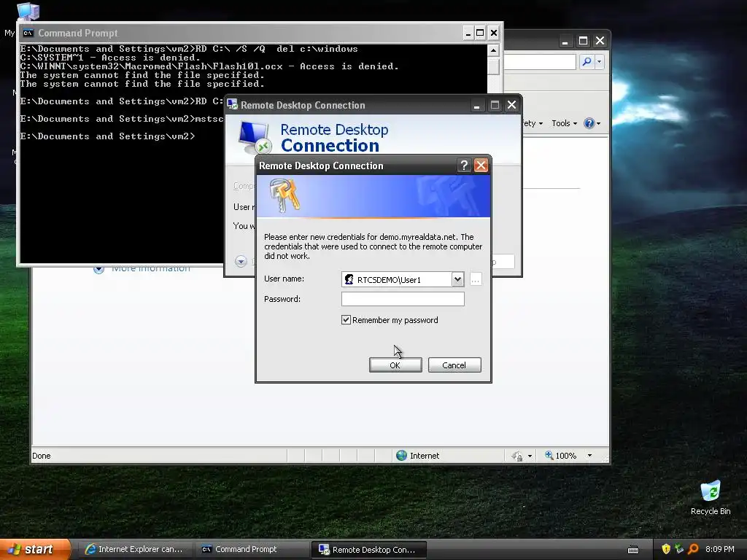Open the User name dropdown
This screenshot has height=560, width=747.
(457, 279)
